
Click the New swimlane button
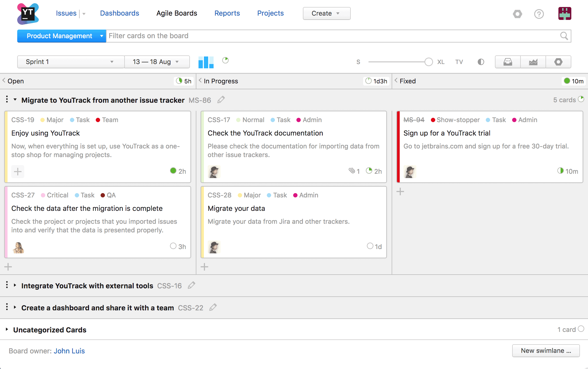[x=546, y=351]
